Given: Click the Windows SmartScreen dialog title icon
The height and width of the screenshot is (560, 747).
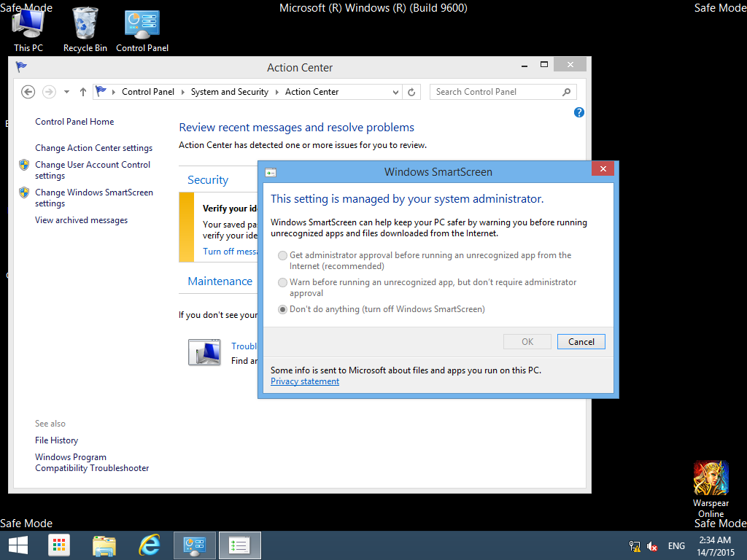Looking at the screenshot, I should (x=271, y=172).
